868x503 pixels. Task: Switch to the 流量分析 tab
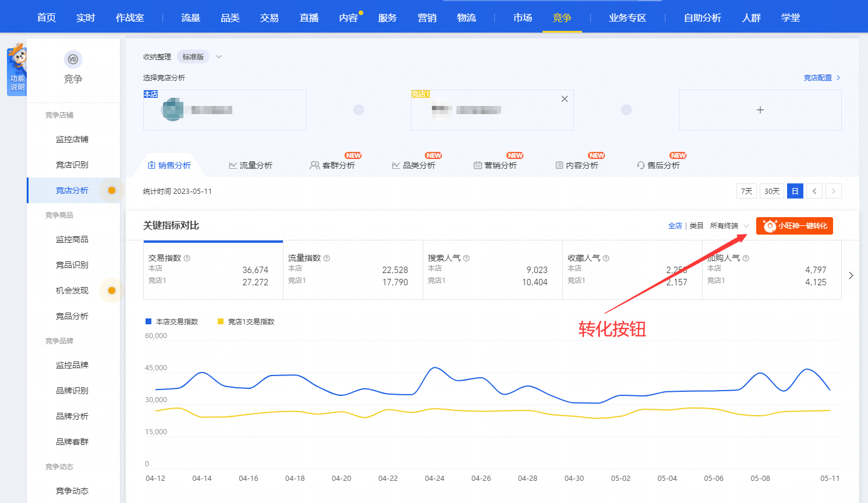(250, 165)
